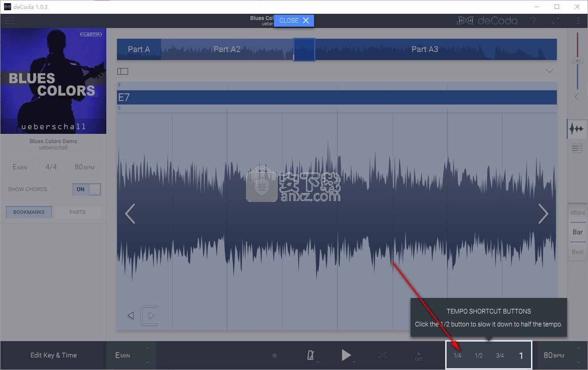The height and width of the screenshot is (370, 588).
Task: Open the hamburger menu at top left
Action: point(9,21)
